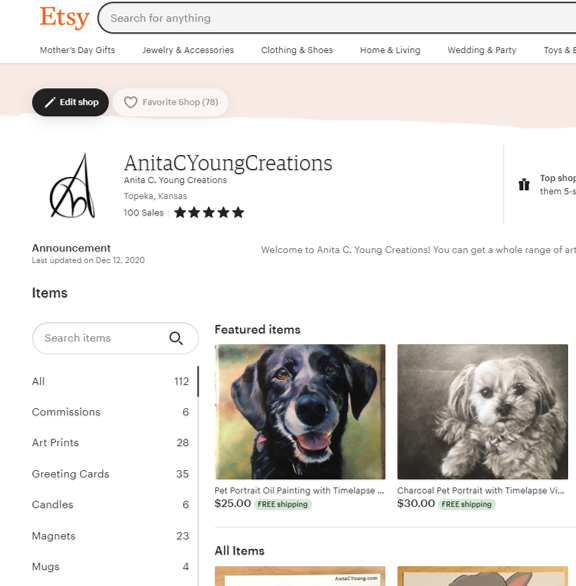Click the Search for anything field
The width and height of the screenshot is (576, 586).
coord(338,18)
